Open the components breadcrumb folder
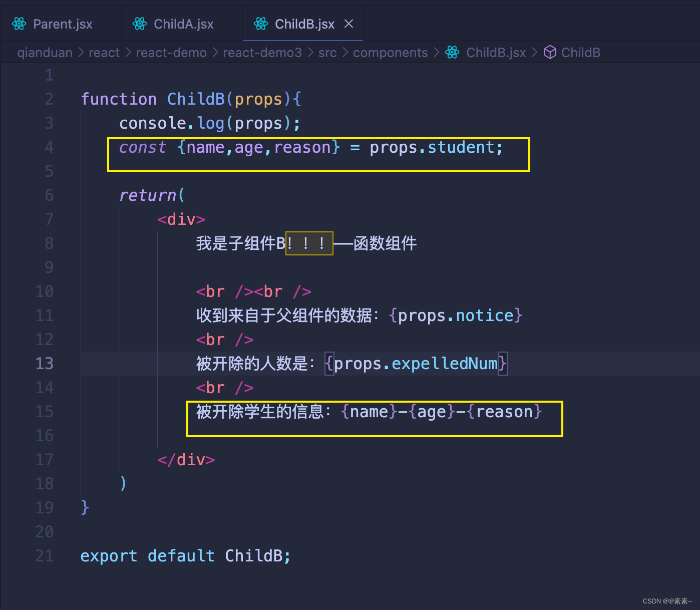The width and height of the screenshot is (700, 610). pos(391,53)
